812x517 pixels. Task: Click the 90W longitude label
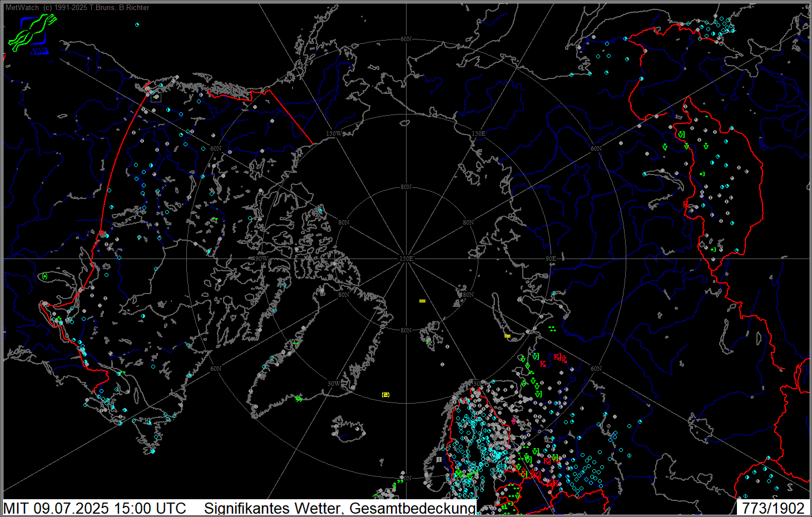point(260,258)
